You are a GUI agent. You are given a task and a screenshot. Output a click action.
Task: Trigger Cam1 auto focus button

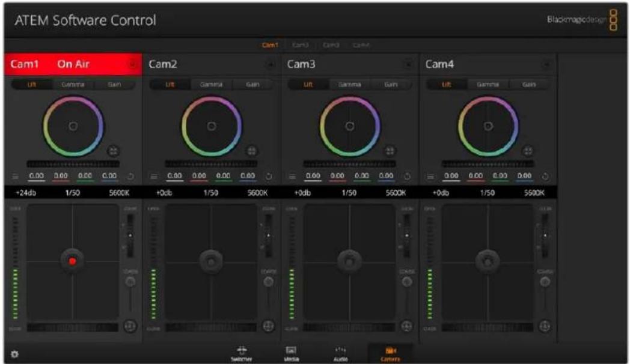[130, 326]
